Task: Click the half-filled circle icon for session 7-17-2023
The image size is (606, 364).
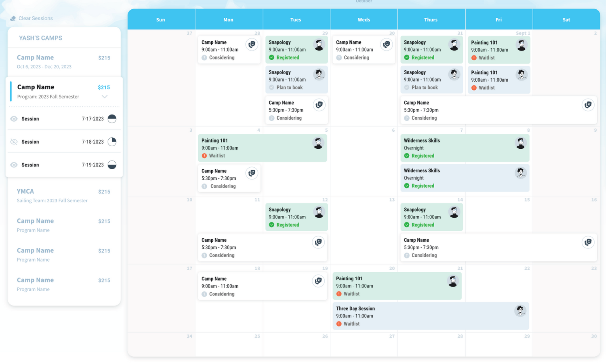Action: tap(112, 119)
